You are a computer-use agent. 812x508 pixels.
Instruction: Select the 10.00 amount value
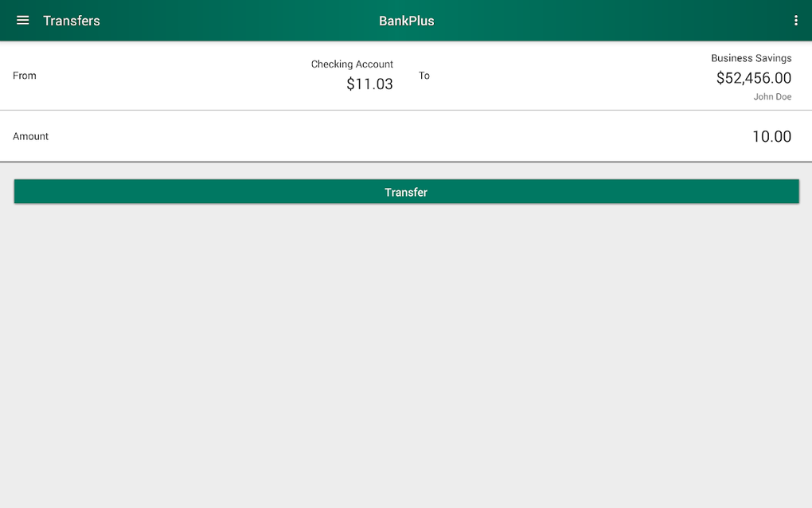coord(771,135)
